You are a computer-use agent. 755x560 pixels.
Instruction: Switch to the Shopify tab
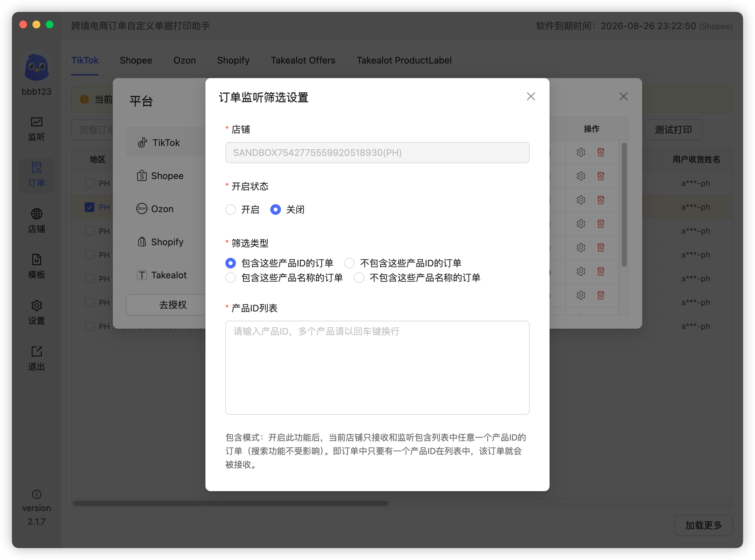[x=233, y=60]
